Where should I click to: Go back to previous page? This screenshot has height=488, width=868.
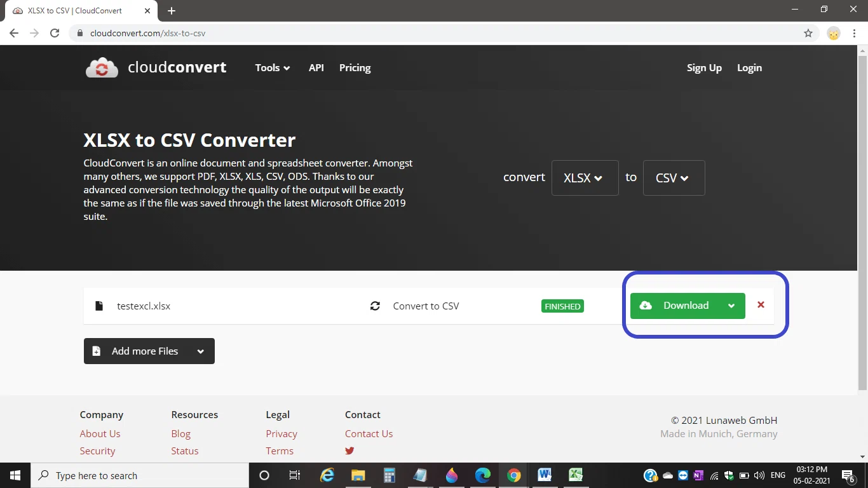[x=14, y=33]
